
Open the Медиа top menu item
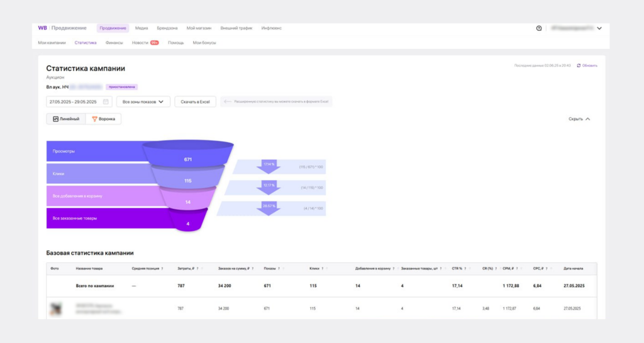click(142, 28)
